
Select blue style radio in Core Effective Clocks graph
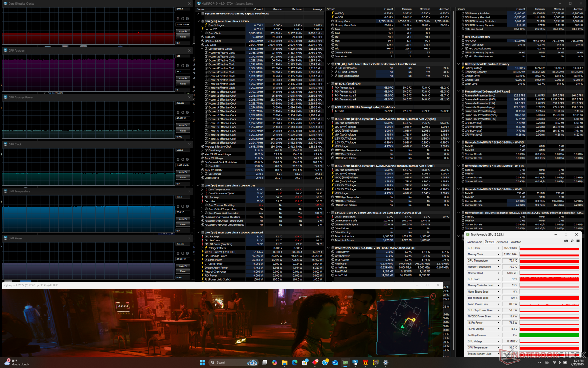[x=187, y=19]
